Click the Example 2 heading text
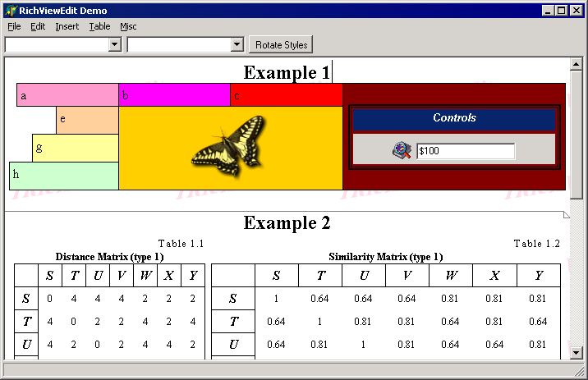This screenshot has width=588, height=380. pyautogui.click(x=287, y=223)
